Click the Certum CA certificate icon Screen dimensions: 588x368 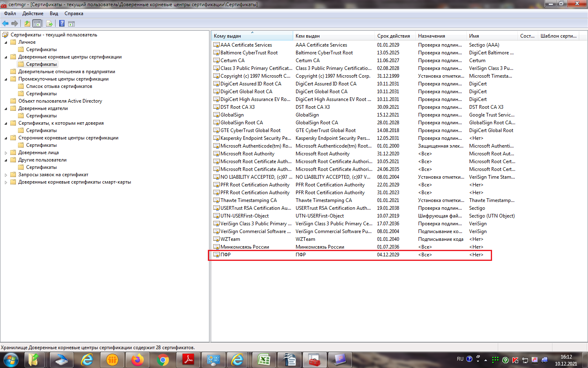[216, 61]
